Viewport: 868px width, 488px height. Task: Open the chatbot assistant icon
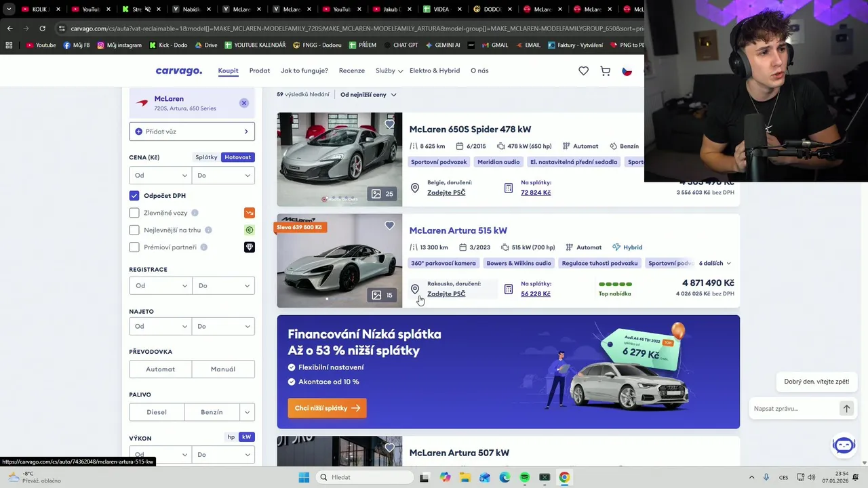tap(844, 445)
